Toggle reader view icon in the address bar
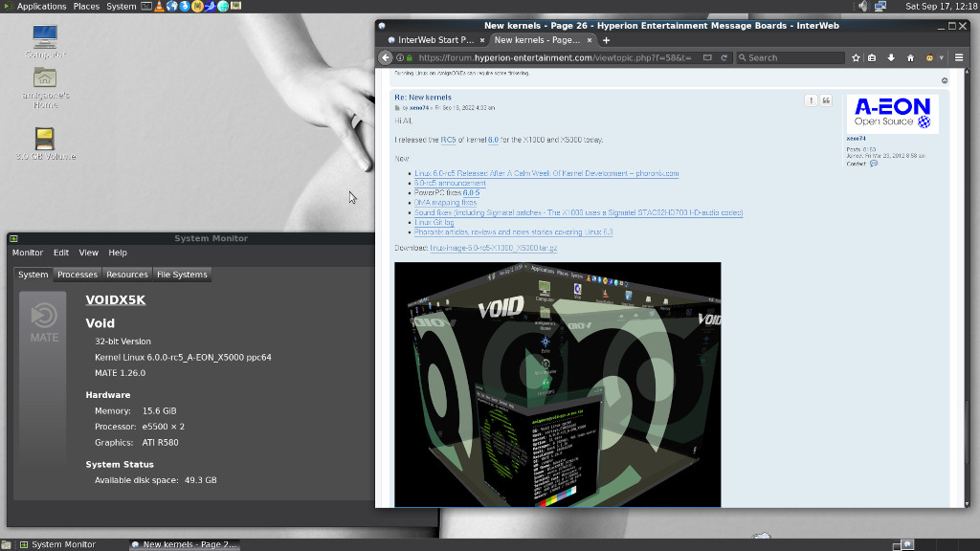The height and width of the screenshot is (551, 980). click(x=707, y=57)
